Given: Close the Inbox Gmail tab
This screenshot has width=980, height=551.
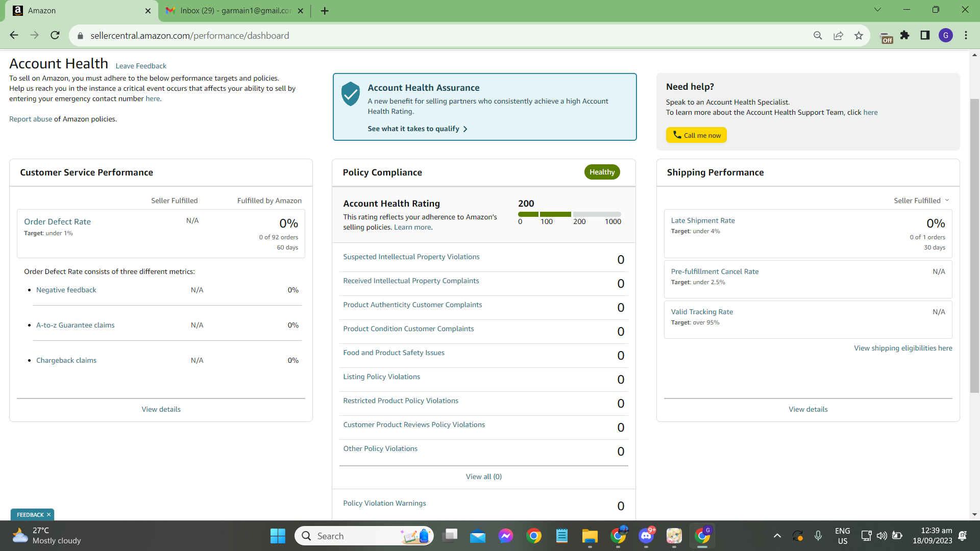Looking at the screenshot, I should pyautogui.click(x=301, y=11).
